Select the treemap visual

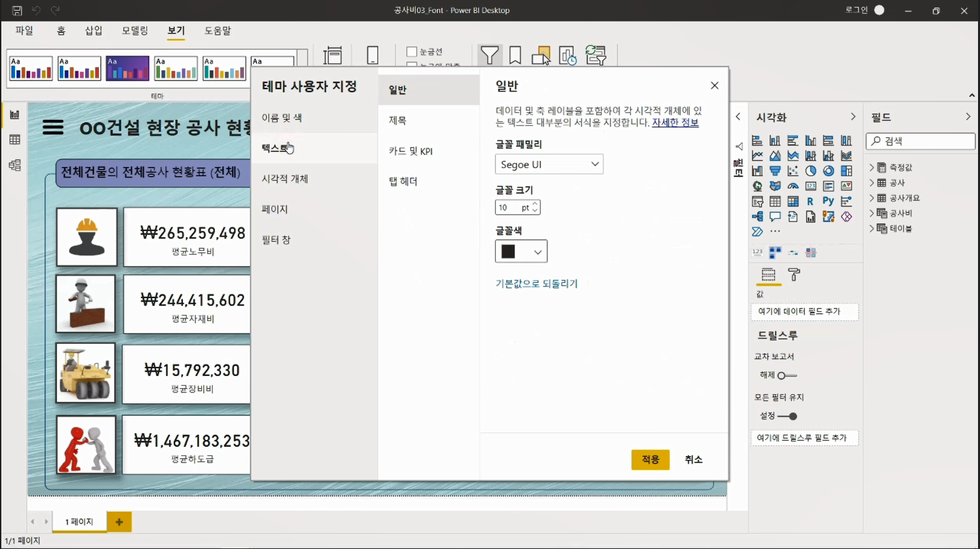click(846, 171)
